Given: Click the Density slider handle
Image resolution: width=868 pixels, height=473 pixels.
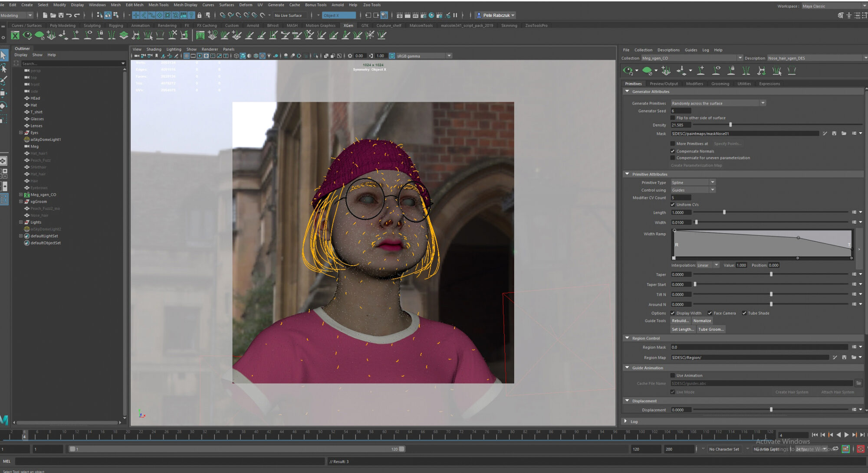Looking at the screenshot, I should click(730, 125).
